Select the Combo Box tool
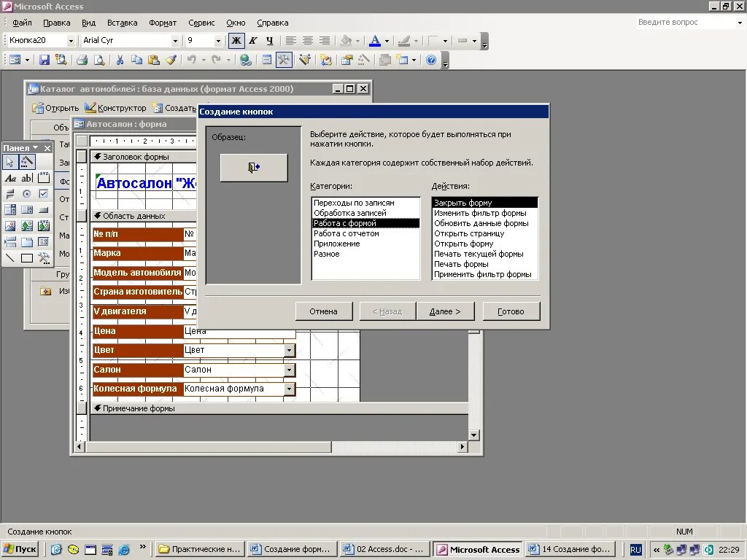The image size is (747, 560). (x=10, y=209)
